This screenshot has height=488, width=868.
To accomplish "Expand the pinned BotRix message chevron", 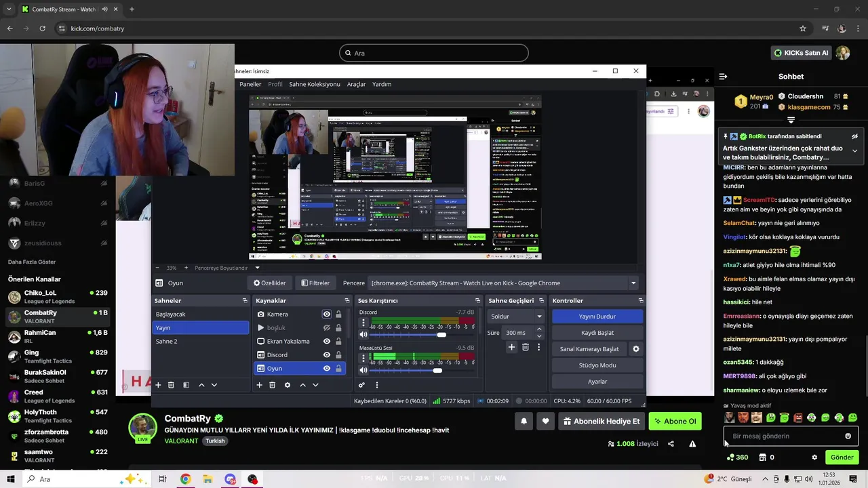I will tap(854, 150).
